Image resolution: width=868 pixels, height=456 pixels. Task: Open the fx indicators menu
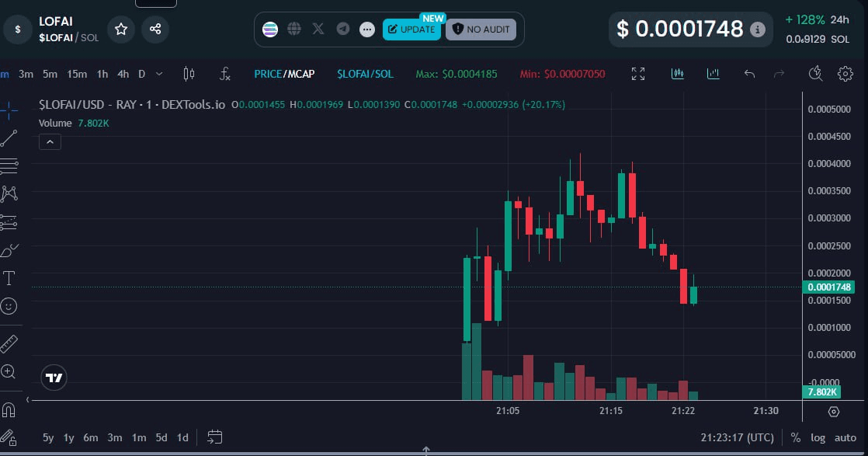[x=224, y=74]
